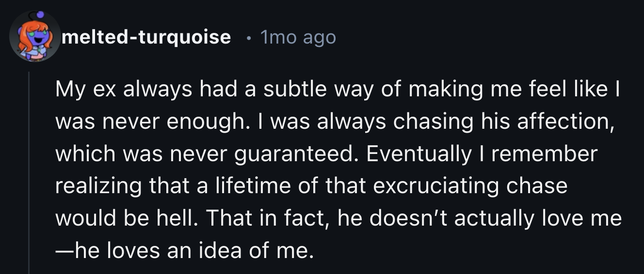Click the line starting "would be hell"
This screenshot has height=274, width=644.
pyautogui.click(x=338, y=218)
